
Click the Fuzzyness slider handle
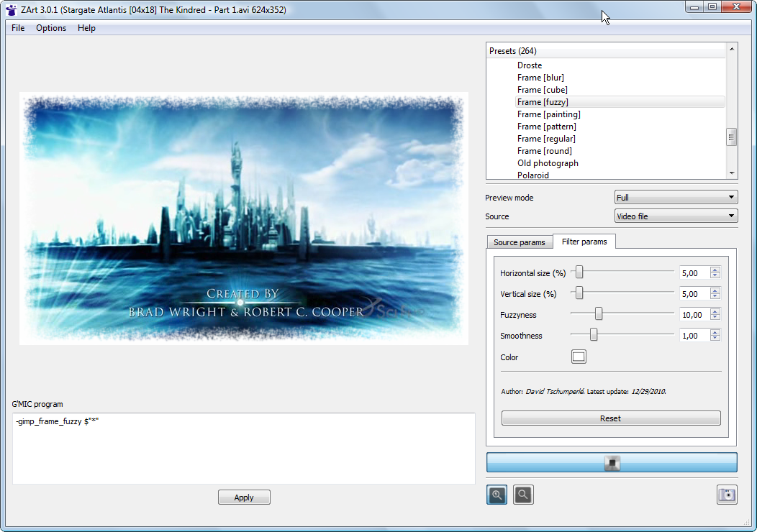[x=599, y=314]
